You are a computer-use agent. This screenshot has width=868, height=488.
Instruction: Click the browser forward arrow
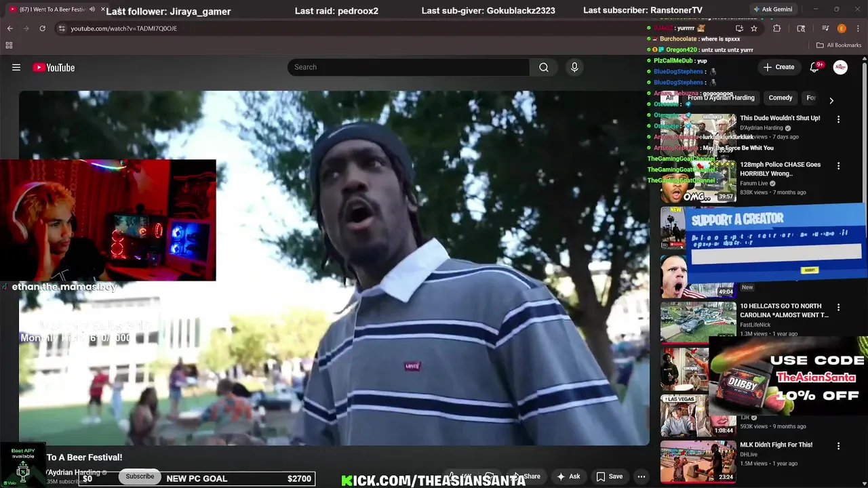(26, 28)
